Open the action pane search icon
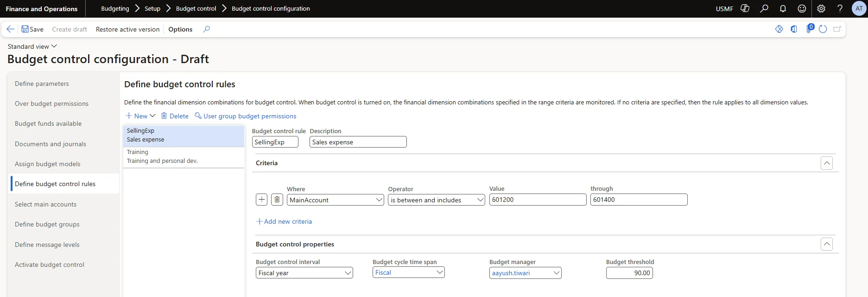 pyautogui.click(x=207, y=29)
